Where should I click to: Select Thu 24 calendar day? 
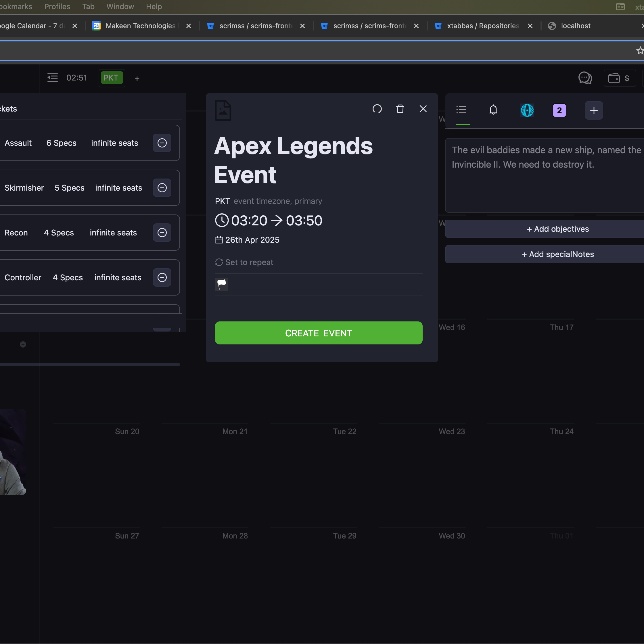point(562,431)
